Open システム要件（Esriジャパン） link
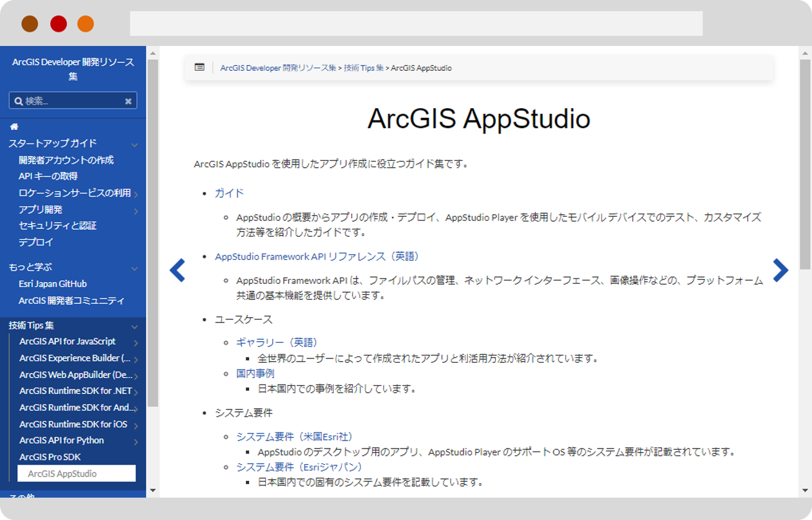The height and width of the screenshot is (520, 812). 299,467
